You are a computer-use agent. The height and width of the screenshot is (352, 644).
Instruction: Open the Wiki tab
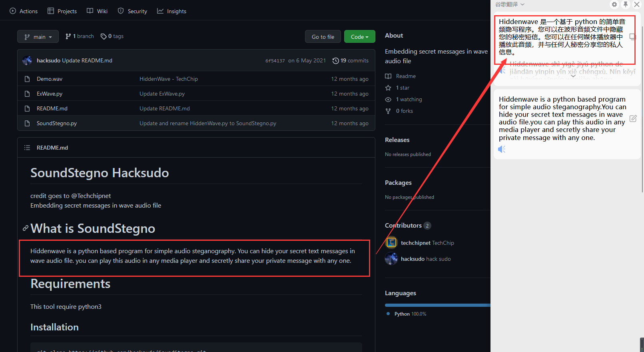click(x=97, y=11)
